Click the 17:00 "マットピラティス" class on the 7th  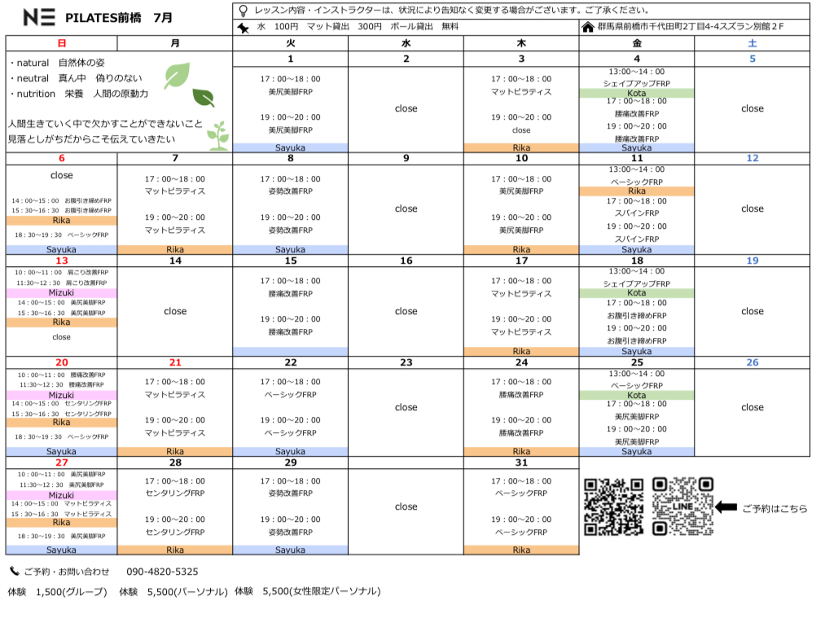point(175,191)
